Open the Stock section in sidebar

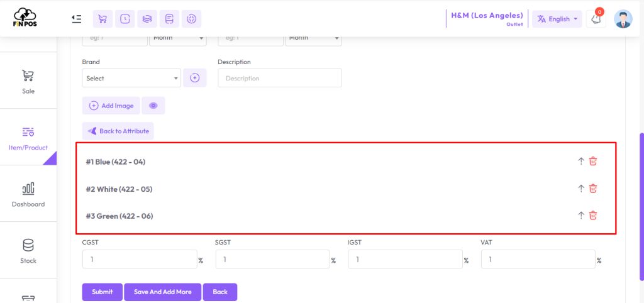point(28,251)
